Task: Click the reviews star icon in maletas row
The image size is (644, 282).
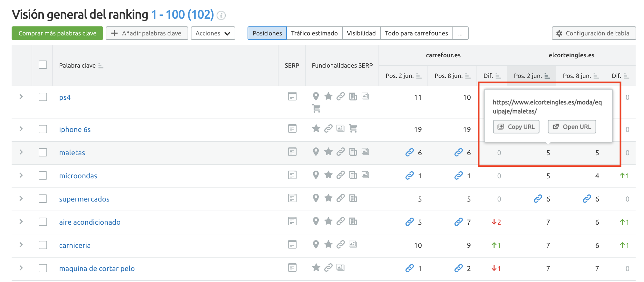Action: click(x=328, y=152)
